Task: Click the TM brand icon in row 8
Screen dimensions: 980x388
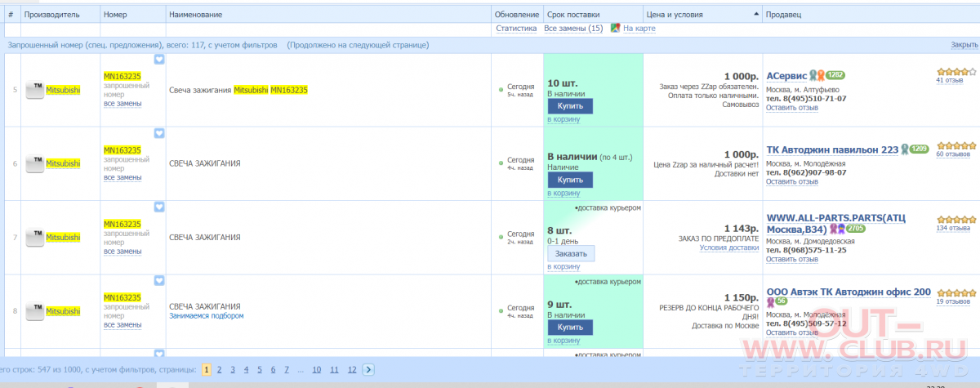Action: (35, 311)
